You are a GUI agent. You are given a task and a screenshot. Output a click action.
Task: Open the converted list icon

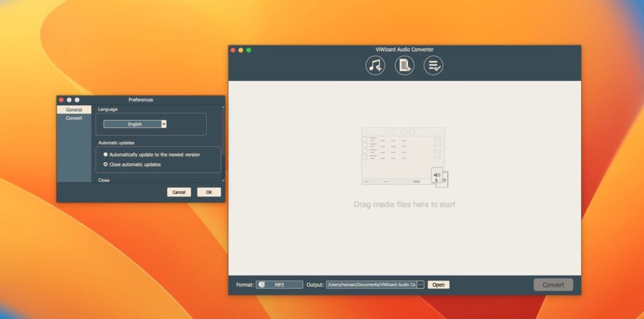pyautogui.click(x=433, y=65)
